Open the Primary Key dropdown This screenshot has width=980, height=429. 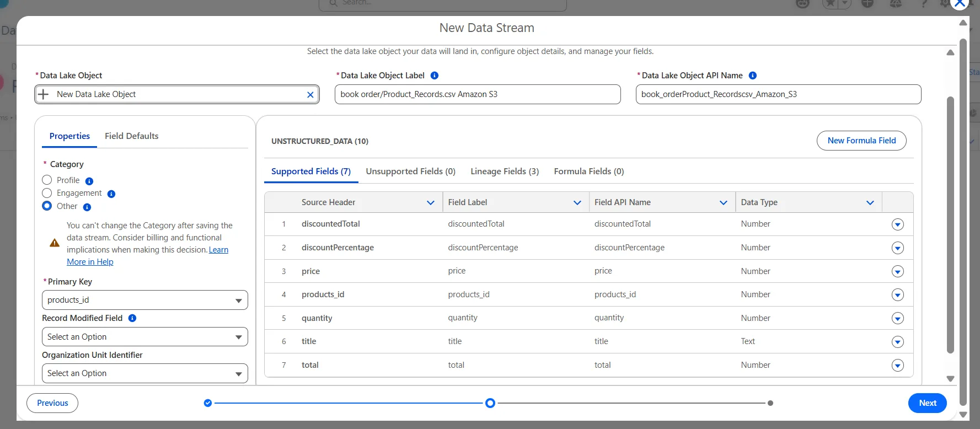point(144,300)
